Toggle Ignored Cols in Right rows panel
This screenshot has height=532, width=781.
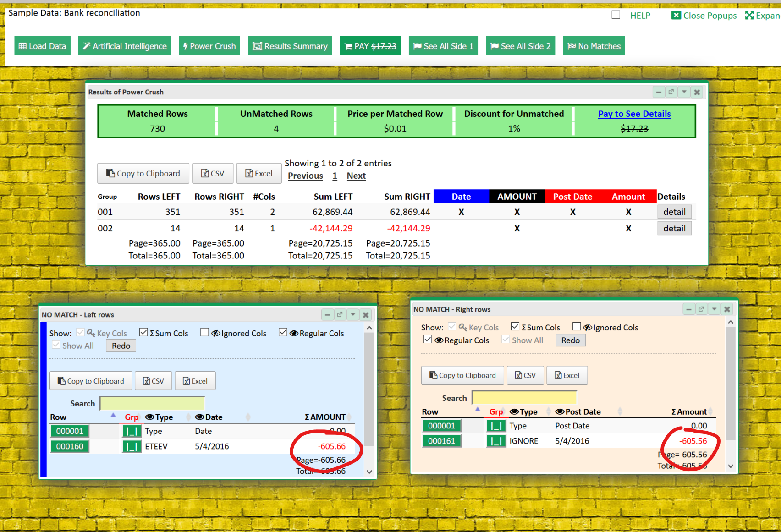[x=577, y=327]
